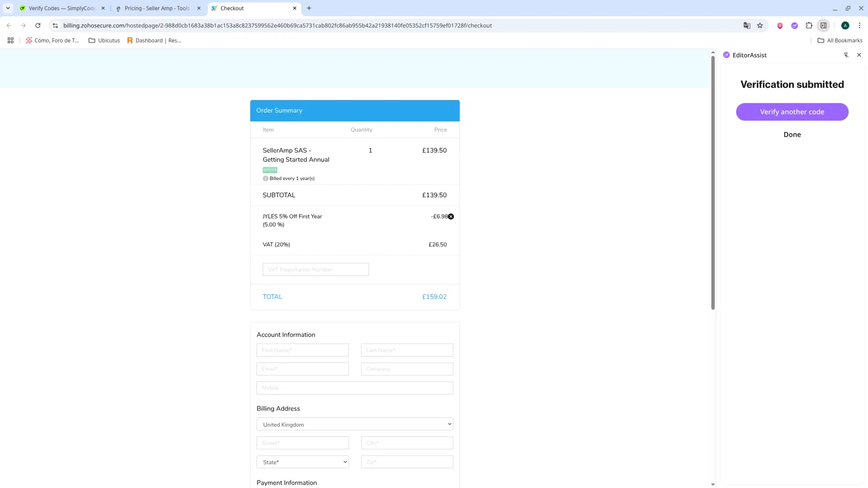Click the green SERVICE badge
Screen dimensions: 868x488
(270, 170)
